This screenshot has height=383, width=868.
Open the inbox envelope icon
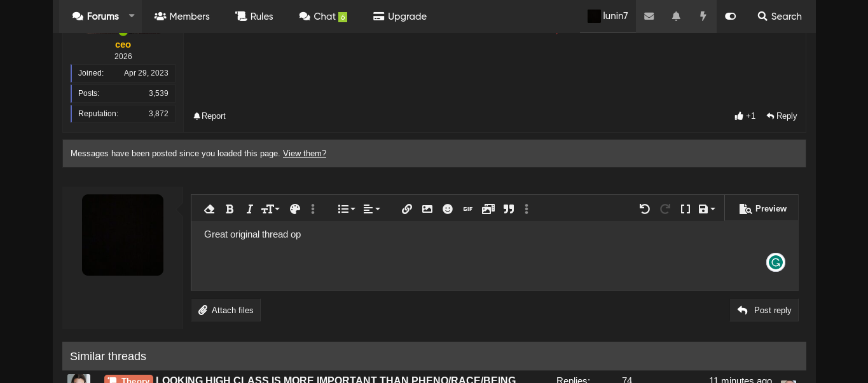coord(649,17)
